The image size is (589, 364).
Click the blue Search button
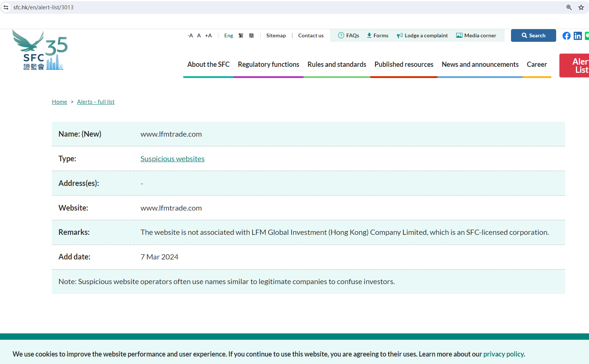pos(533,35)
